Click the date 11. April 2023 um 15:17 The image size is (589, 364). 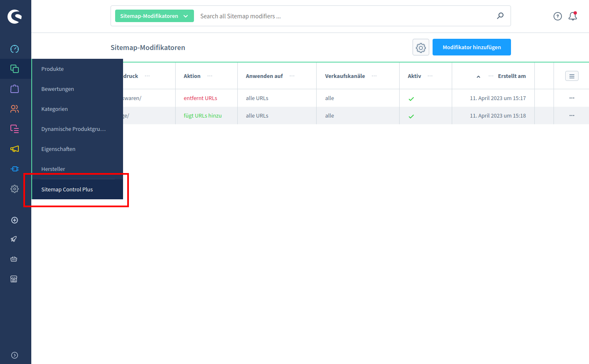pos(498,98)
